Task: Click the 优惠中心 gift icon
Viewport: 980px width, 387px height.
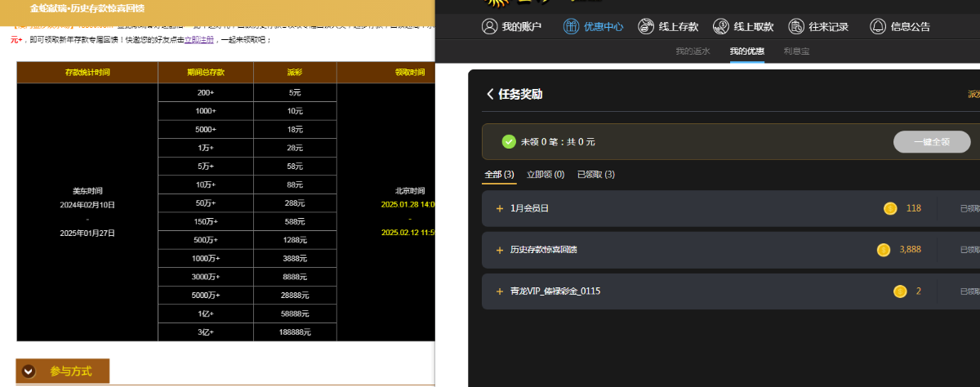Action: 572,26
